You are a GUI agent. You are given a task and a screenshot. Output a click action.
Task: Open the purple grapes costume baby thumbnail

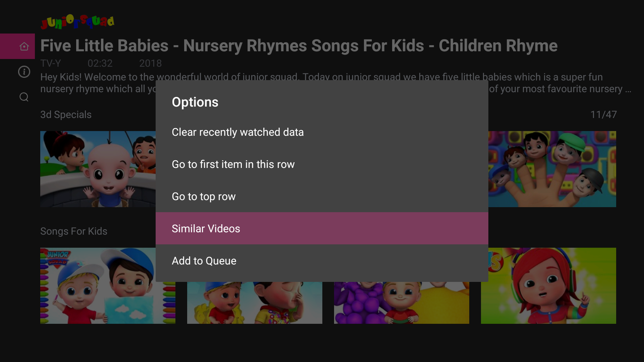pyautogui.click(x=401, y=303)
